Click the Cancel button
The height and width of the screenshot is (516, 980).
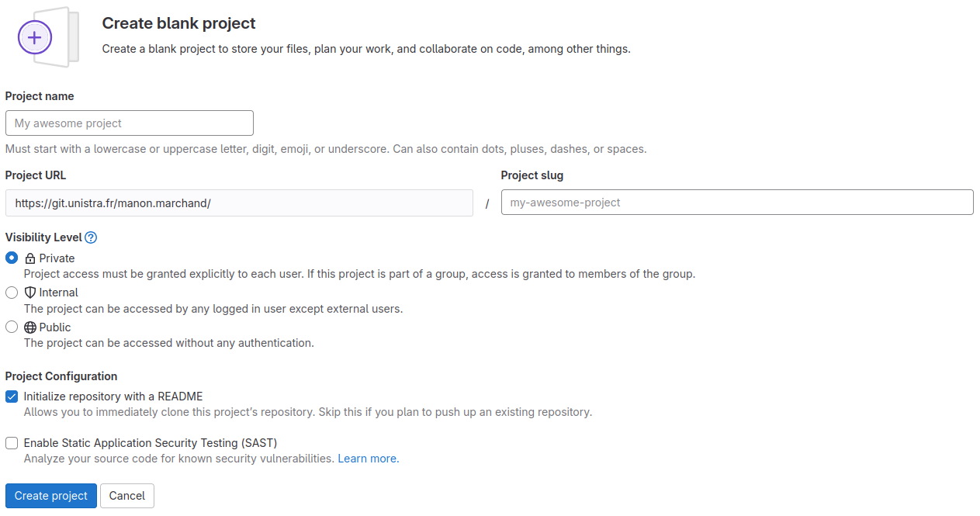(x=126, y=495)
